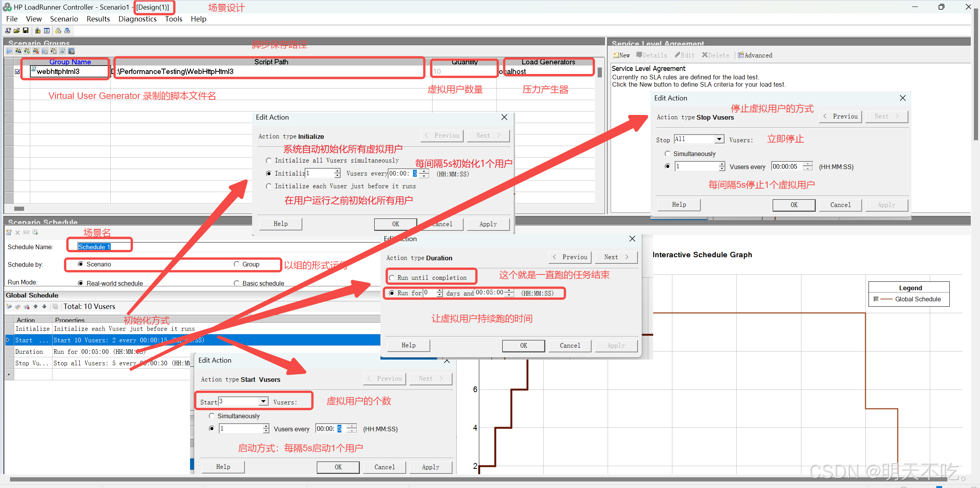This screenshot has width=980, height=488.
Task: Select the Basic schedule run mode
Action: point(236,283)
